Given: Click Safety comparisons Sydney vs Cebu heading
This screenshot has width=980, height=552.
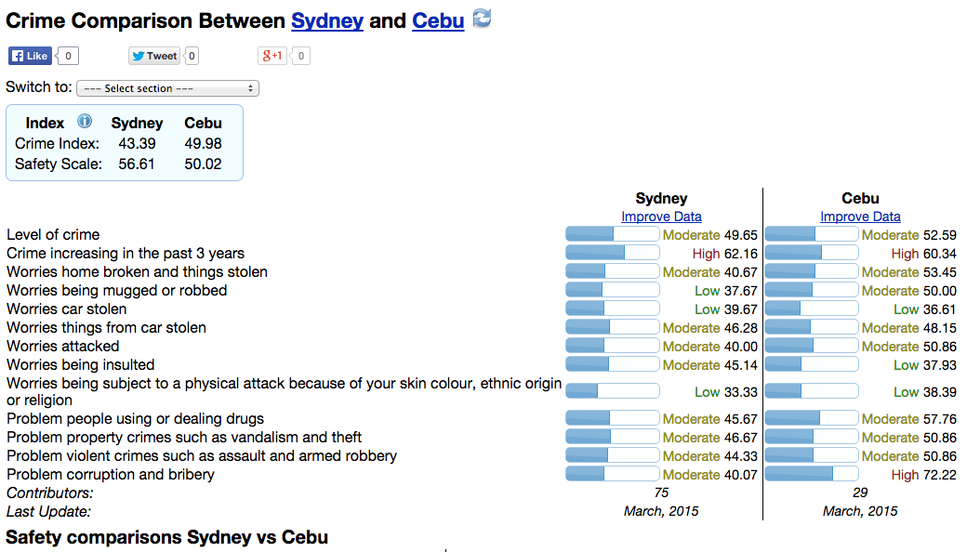Looking at the screenshot, I should 166,537.
